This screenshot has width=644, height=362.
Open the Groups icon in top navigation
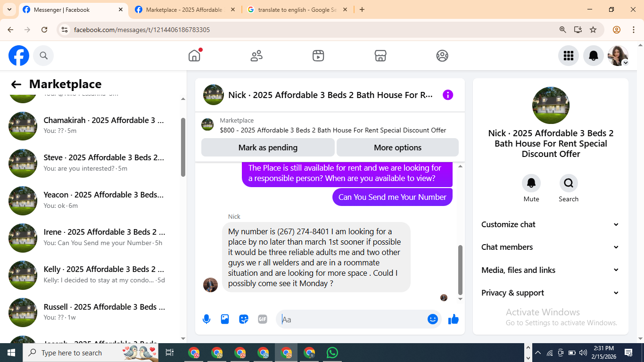pyautogui.click(x=442, y=56)
